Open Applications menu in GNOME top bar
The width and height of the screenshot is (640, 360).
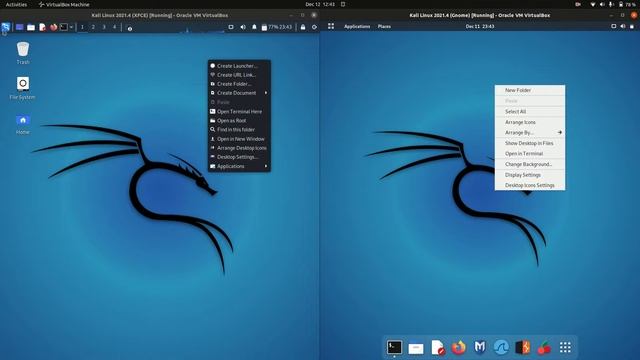point(357,27)
